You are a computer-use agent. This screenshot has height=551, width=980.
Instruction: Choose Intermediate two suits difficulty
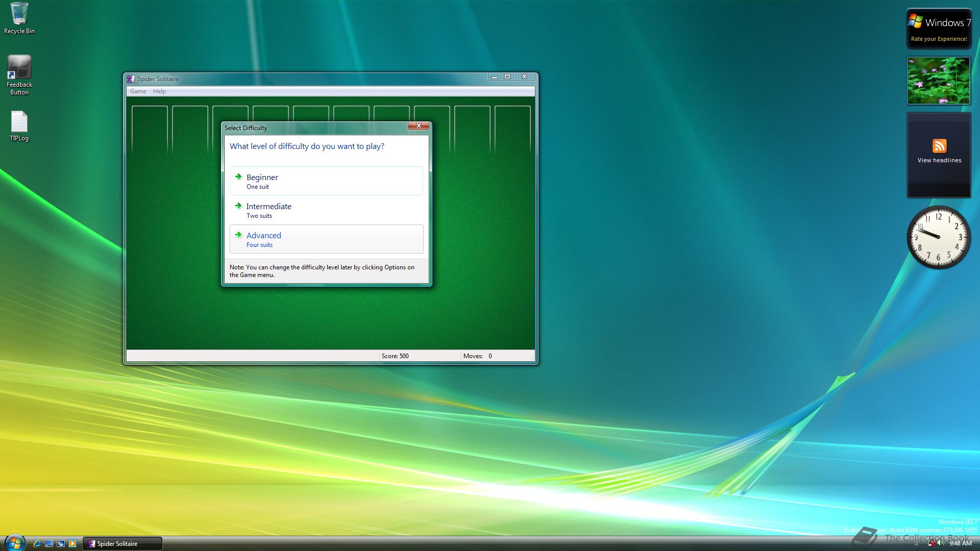327,210
